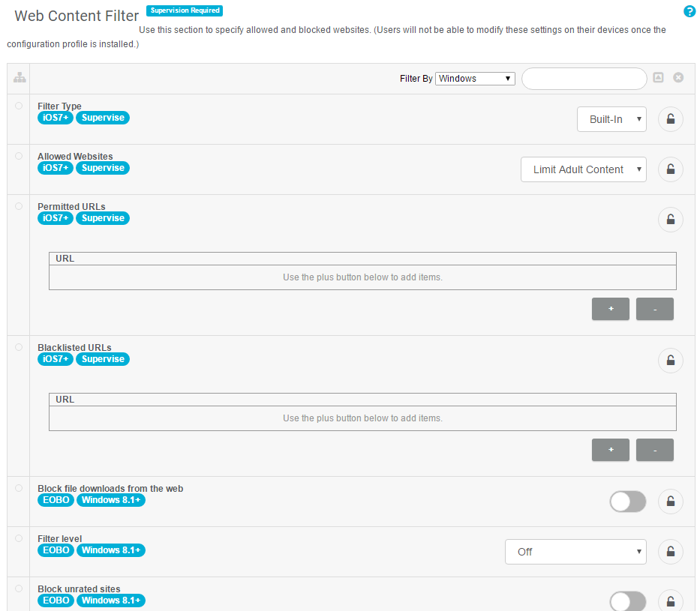Click the lock icon for Filter level

(670, 551)
